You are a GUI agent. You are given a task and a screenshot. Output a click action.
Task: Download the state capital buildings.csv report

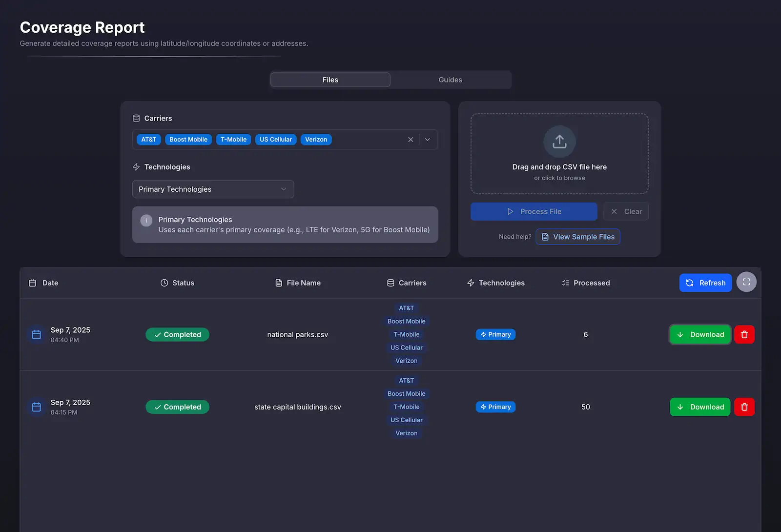point(700,407)
